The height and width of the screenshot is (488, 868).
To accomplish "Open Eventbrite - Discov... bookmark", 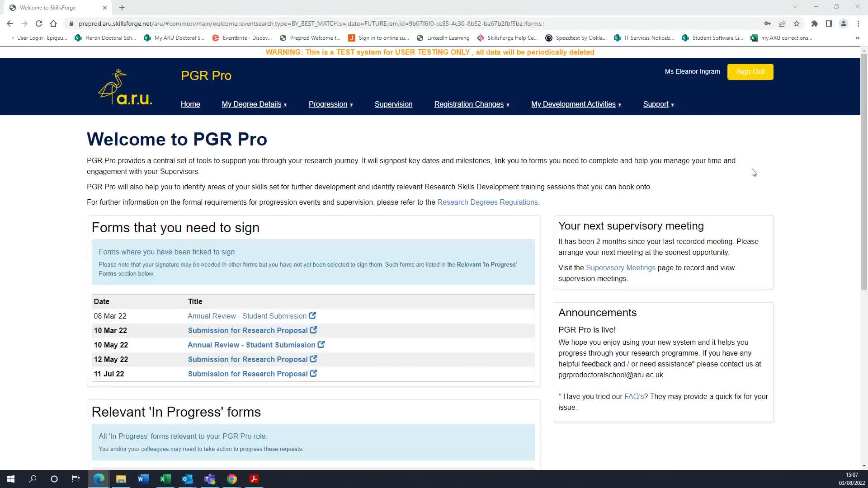I will click(x=242, y=38).
